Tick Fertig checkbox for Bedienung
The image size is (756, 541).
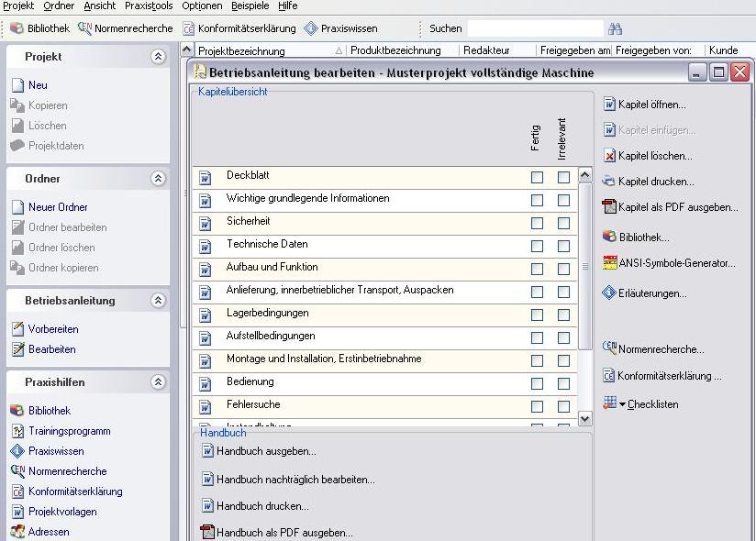(537, 383)
